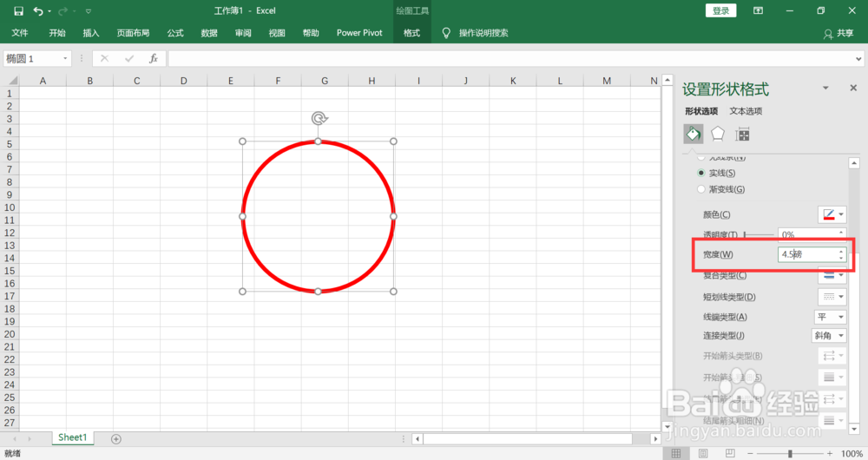This screenshot has width=868, height=460.
Task: Select column G header
Action: [325, 81]
